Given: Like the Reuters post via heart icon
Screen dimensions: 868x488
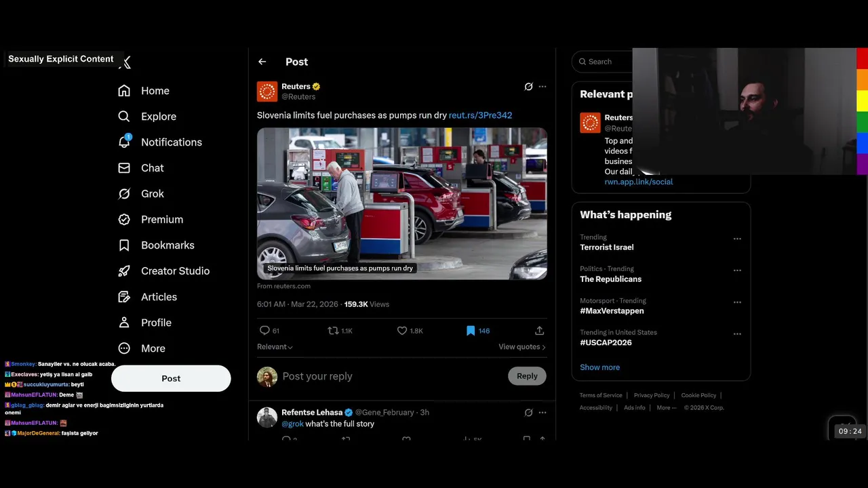Looking at the screenshot, I should (x=402, y=331).
